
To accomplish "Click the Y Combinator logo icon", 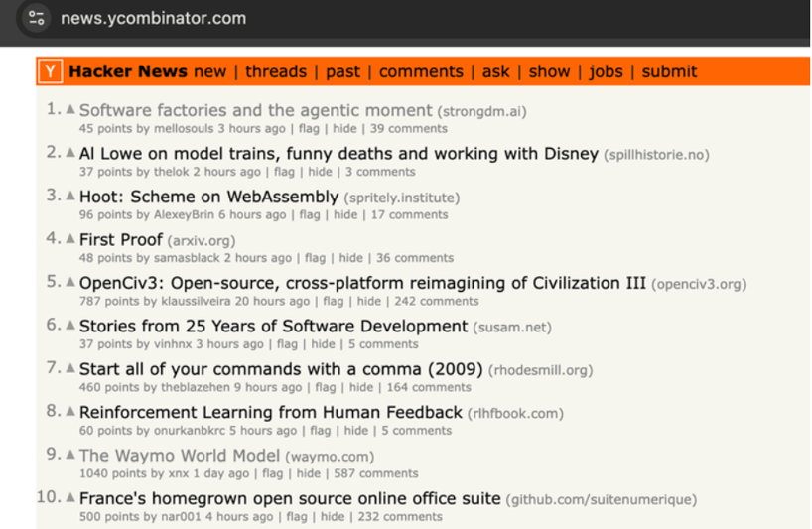I will pos(51,71).
